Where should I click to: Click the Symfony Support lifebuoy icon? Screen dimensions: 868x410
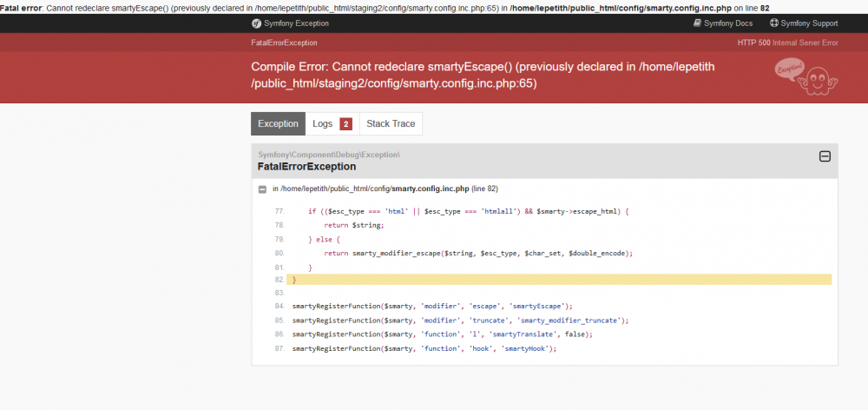click(773, 23)
